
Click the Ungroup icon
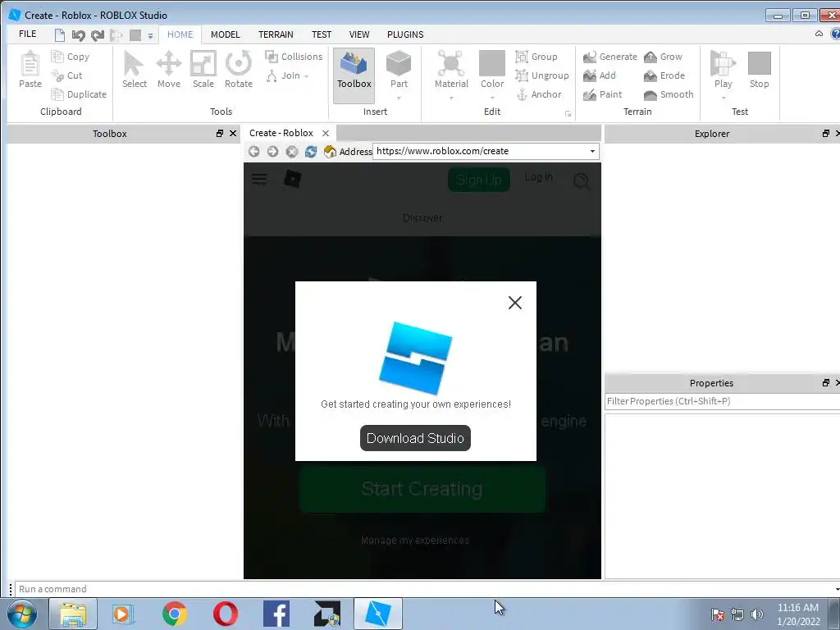point(521,75)
